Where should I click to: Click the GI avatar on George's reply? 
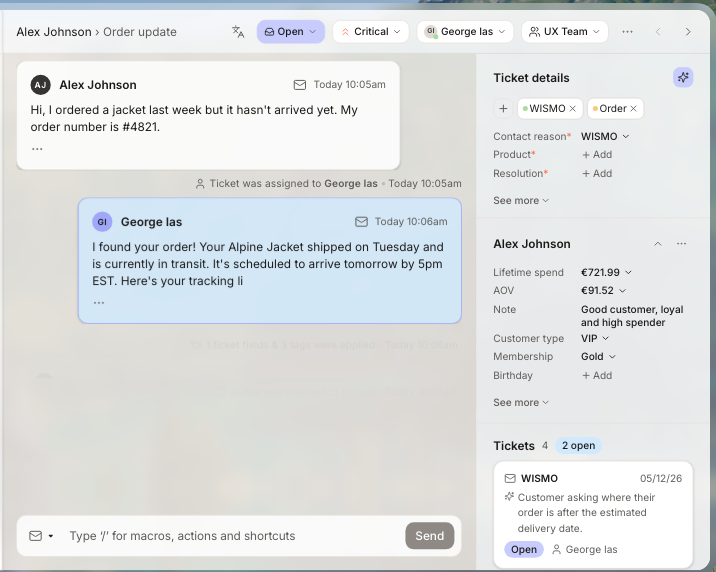pyautogui.click(x=102, y=222)
